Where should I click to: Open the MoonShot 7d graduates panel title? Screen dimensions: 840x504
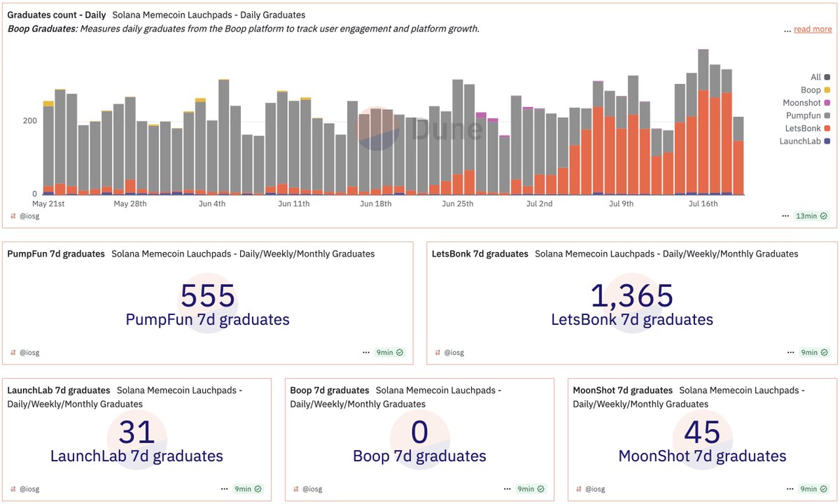[x=623, y=390]
